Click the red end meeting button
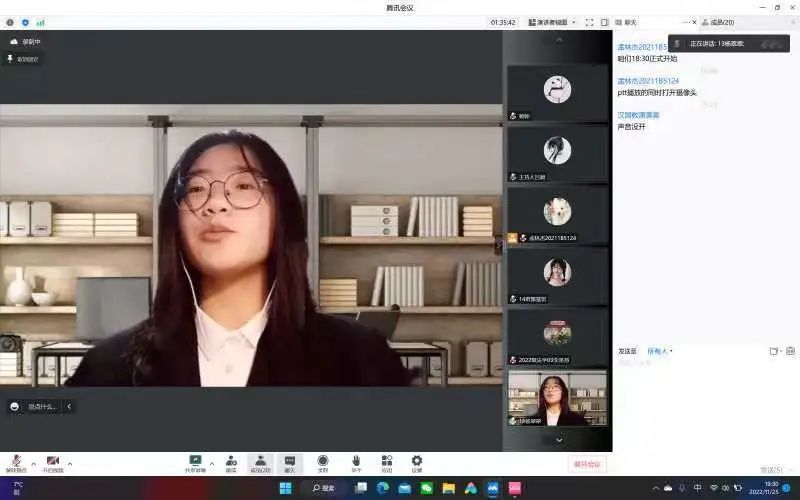 (x=587, y=464)
